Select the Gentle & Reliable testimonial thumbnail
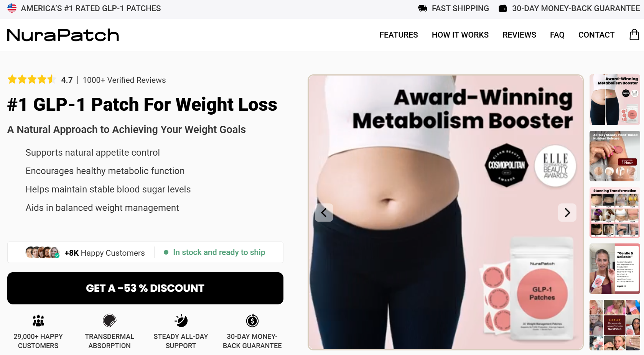 (x=615, y=269)
